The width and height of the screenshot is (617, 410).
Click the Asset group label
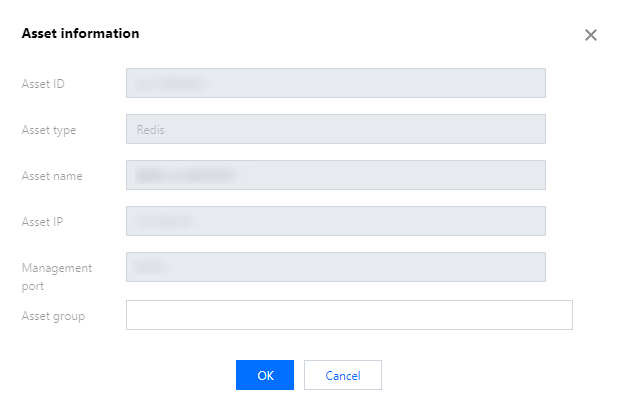pyautogui.click(x=53, y=316)
